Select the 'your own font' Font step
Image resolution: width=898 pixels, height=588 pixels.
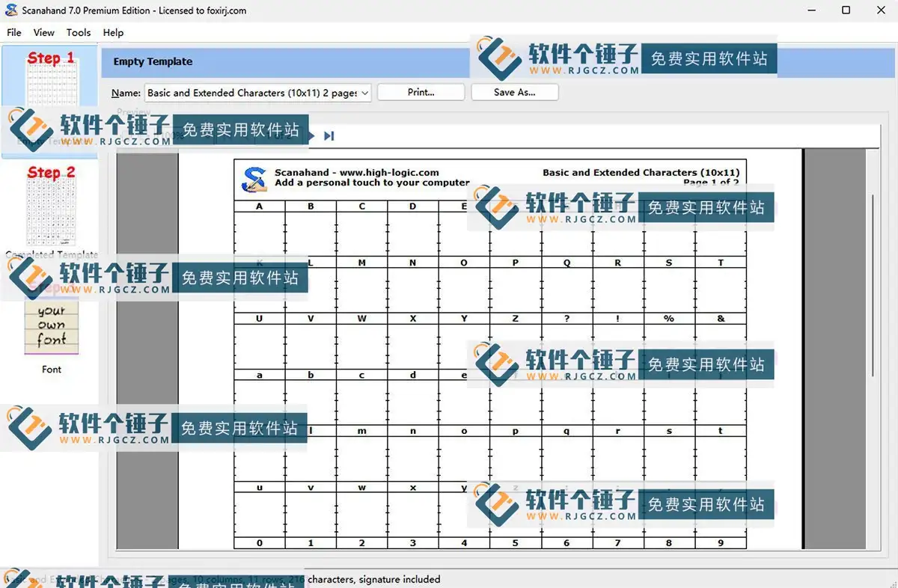[x=52, y=327]
